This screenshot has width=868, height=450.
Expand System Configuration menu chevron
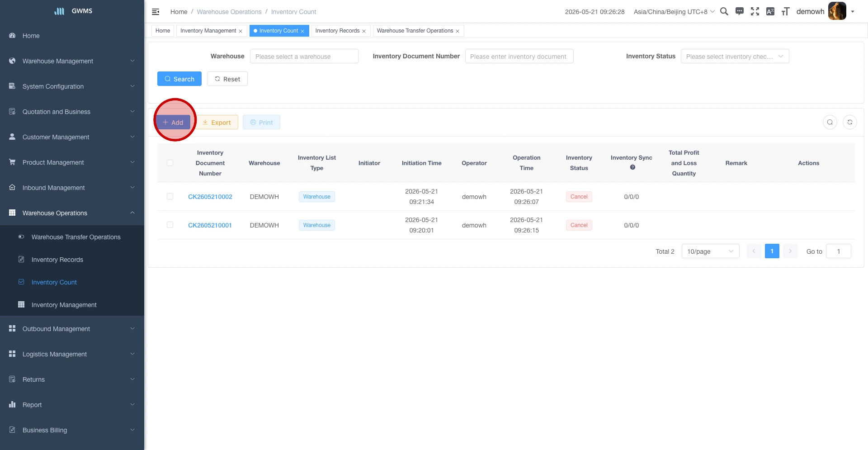132,86
